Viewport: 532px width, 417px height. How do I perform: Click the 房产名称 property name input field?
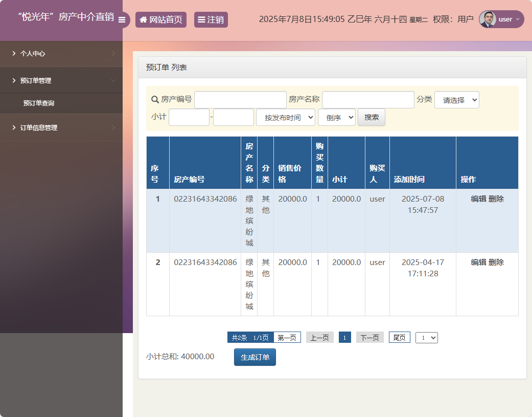pyautogui.click(x=368, y=99)
